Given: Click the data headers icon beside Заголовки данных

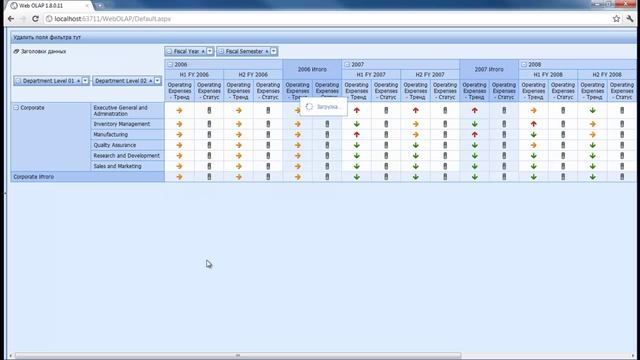Looking at the screenshot, I should click(x=16, y=51).
